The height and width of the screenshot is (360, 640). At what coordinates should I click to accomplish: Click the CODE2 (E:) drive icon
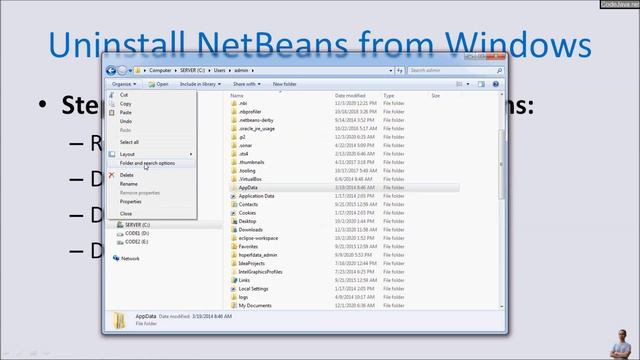tap(120, 242)
